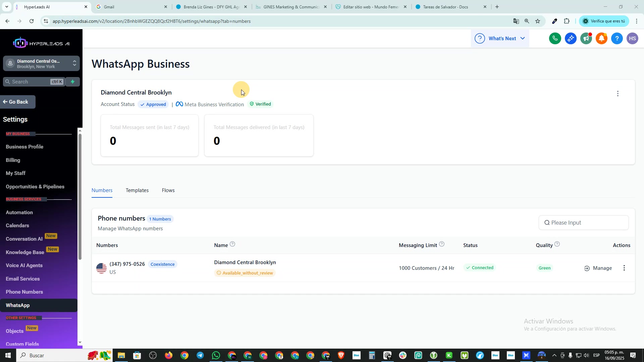Open File Explorer from the taskbar
The width and height of the screenshot is (644, 362).
tap(121, 355)
